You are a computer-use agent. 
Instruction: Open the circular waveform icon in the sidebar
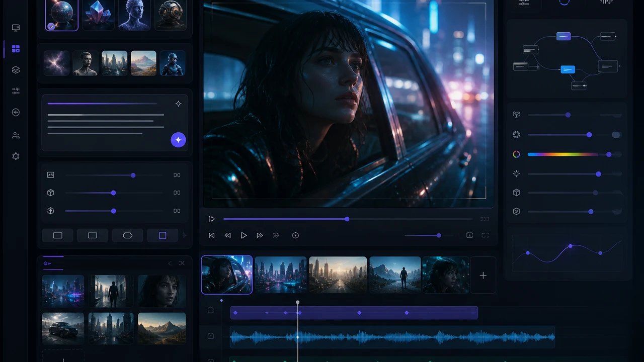click(16, 112)
